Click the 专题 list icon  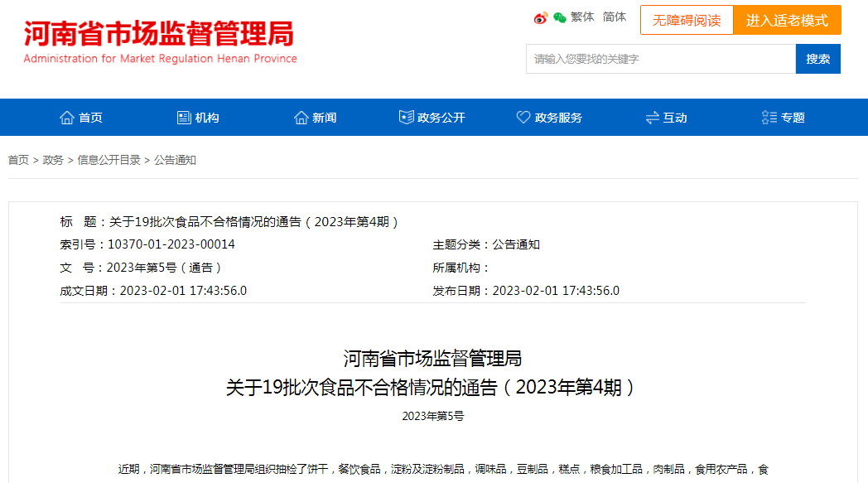point(769,118)
